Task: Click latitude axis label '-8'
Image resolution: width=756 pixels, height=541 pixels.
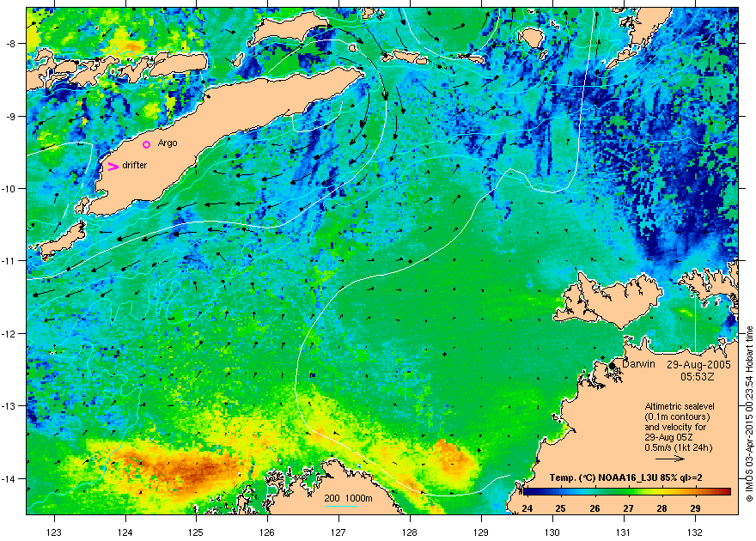Action: click(x=11, y=43)
